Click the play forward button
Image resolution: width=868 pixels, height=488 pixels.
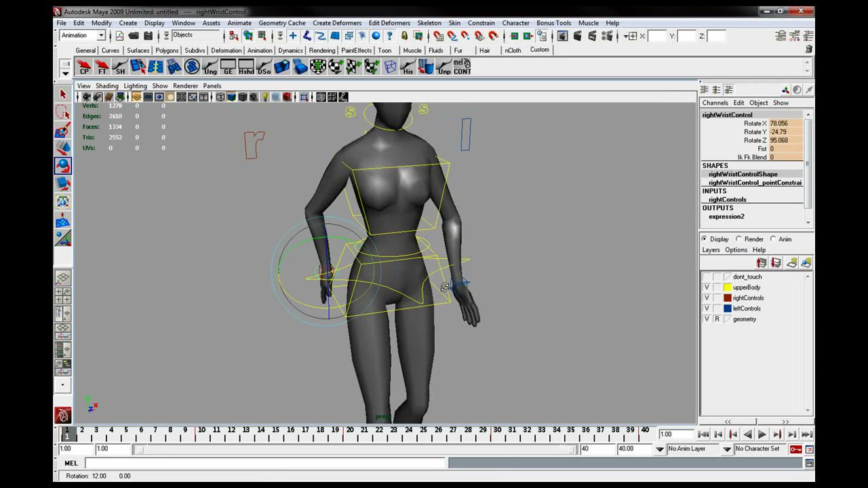tap(762, 434)
